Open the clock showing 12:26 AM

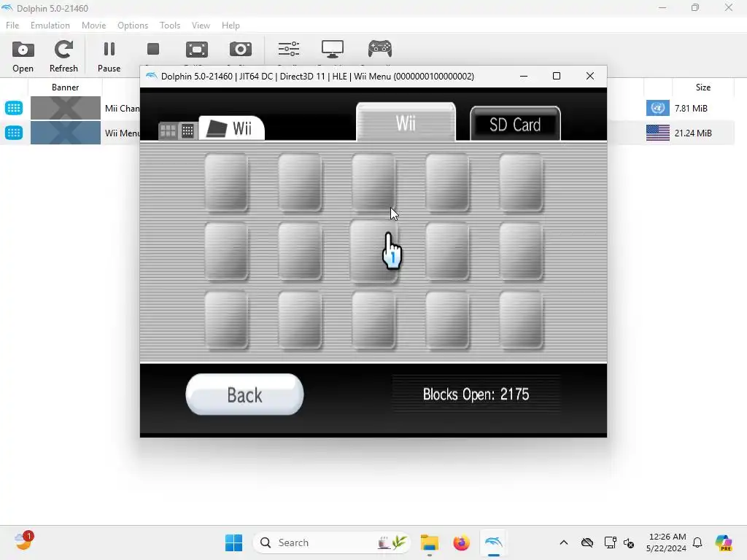667,542
